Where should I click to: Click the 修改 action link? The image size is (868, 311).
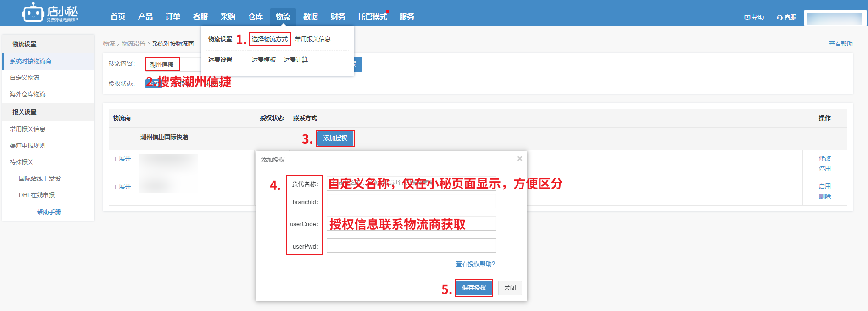coord(825,158)
